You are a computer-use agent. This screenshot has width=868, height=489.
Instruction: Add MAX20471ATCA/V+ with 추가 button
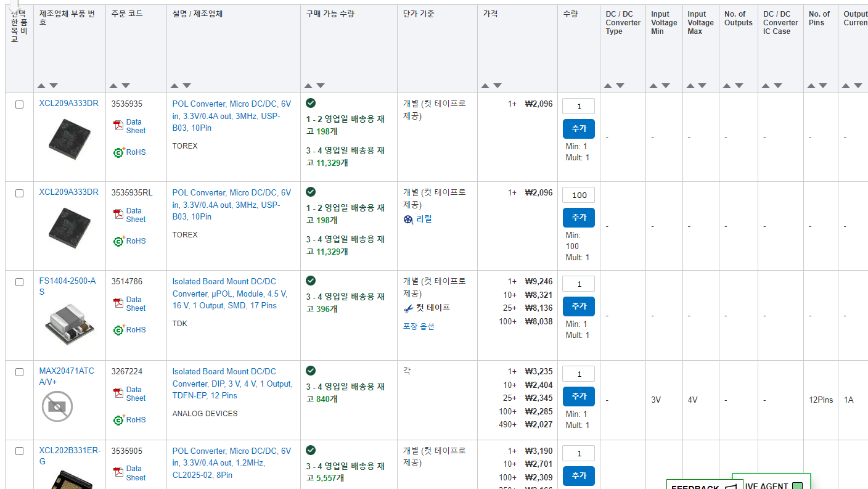pos(579,397)
